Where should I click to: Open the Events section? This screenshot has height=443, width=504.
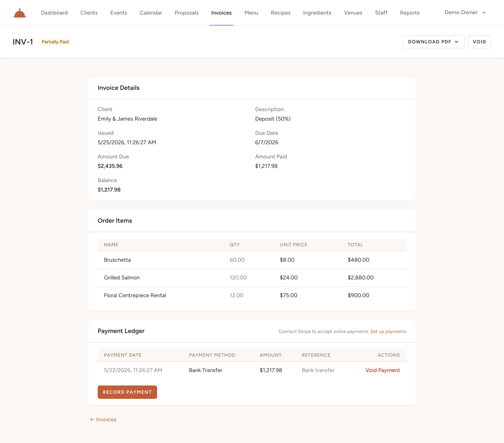pyautogui.click(x=119, y=13)
